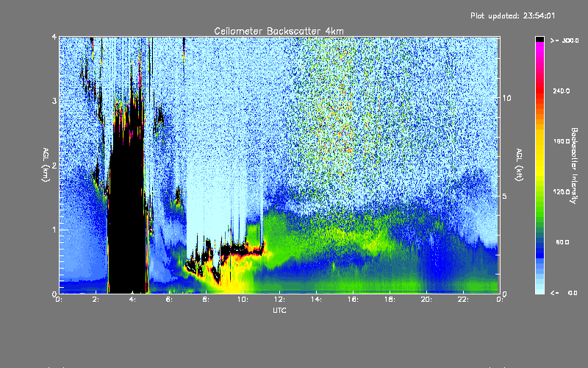Click the black top swatch of colorbar
Viewport: 588px width, 368px height.
[539, 39]
